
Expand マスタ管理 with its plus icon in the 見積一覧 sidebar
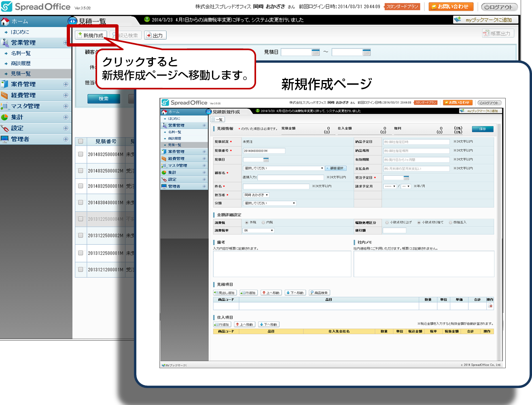coord(66,106)
